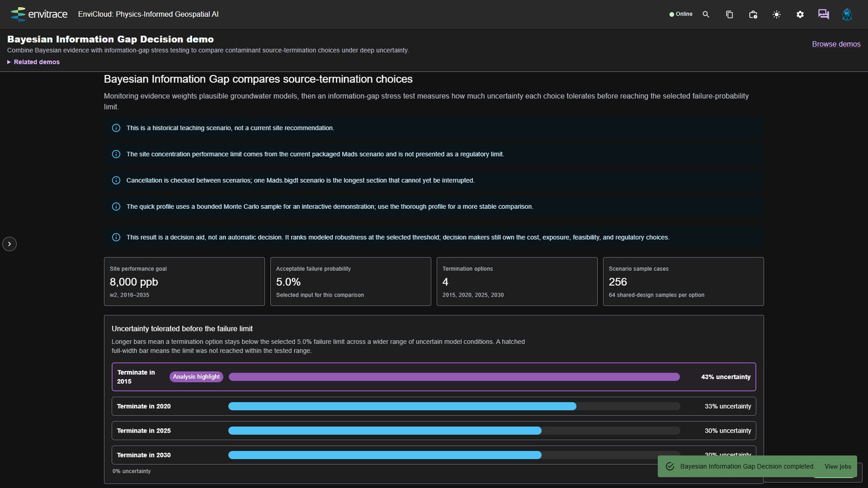The image size is (868, 488).
Task: Open the search icon in the header
Action: pyautogui.click(x=706, y=14)
